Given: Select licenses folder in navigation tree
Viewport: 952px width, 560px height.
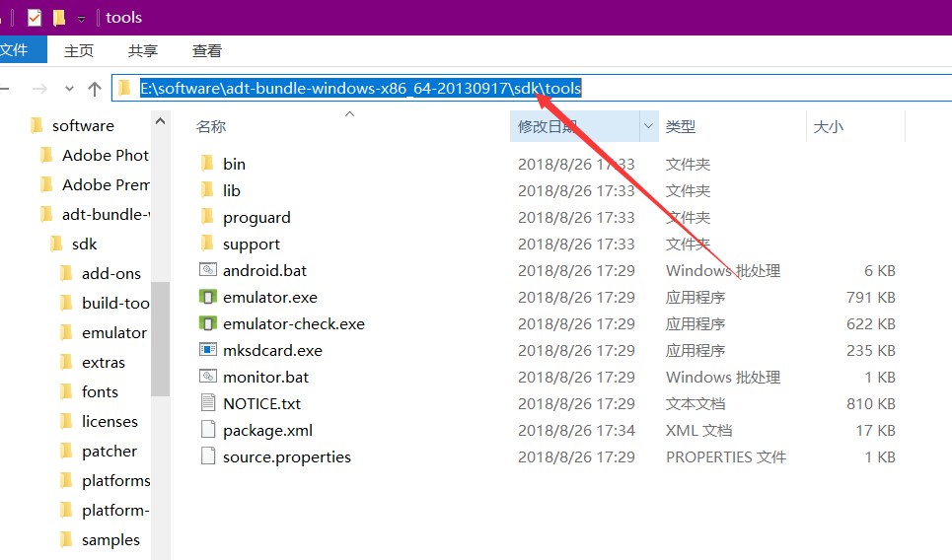Looking at the screenshot, I should (110, 422).
